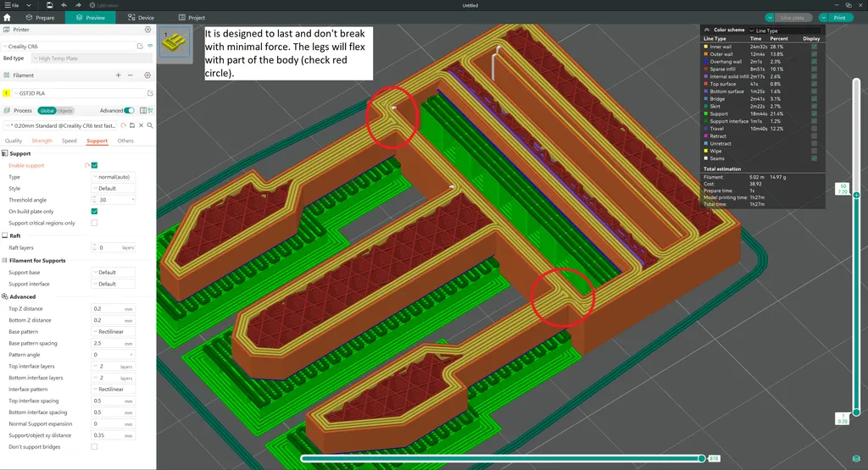Remove a filament with the minus icon
Image resolution: width=868 pixels, height=470 pixels.
point(130,75)
